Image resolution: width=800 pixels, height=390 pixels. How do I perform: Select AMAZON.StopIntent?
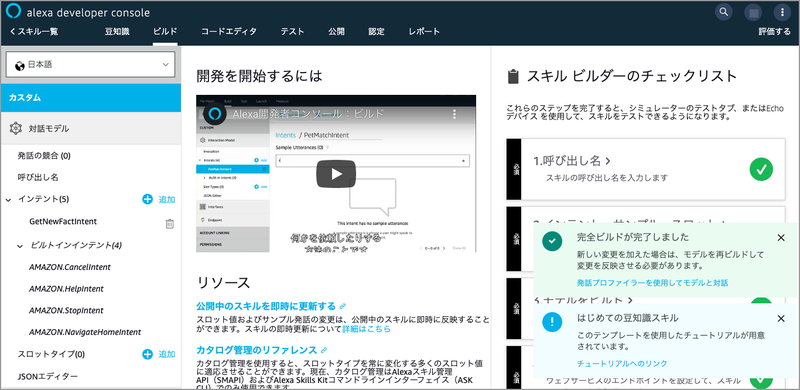point(66,310)
